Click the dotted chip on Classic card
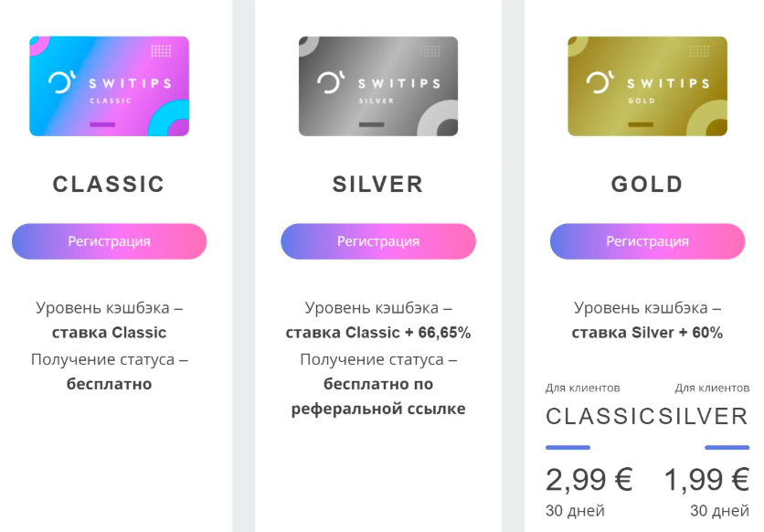 click(x=161, y=51)
